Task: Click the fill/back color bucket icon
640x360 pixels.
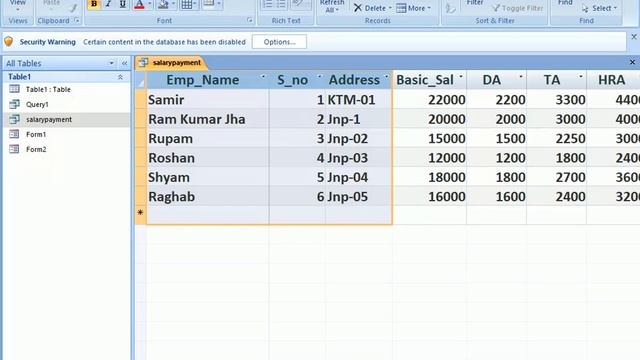Action: 163,4
